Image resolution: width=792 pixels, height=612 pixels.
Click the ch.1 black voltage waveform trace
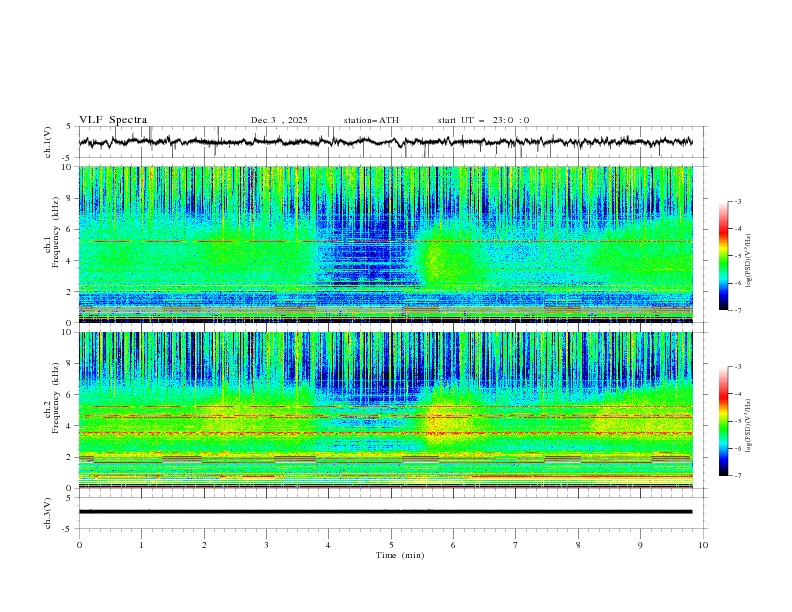pyautogui.click(x=385, y=142)
